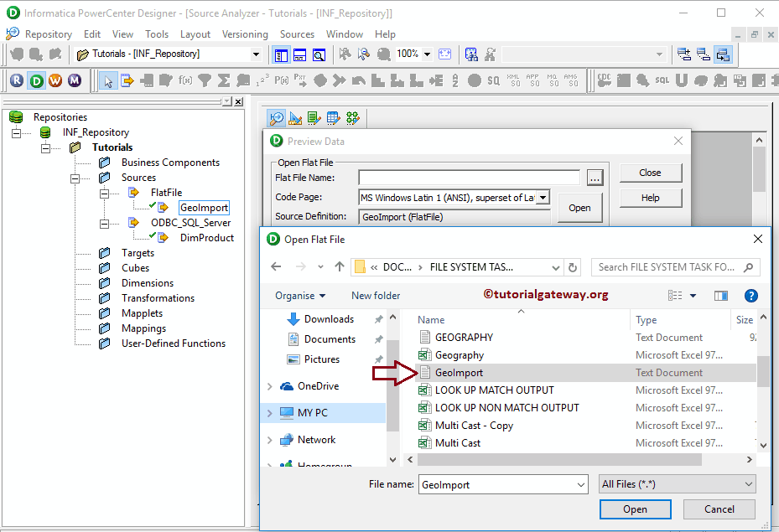Click Close in Preview Data dialog
779x532 pixels.
651,173
